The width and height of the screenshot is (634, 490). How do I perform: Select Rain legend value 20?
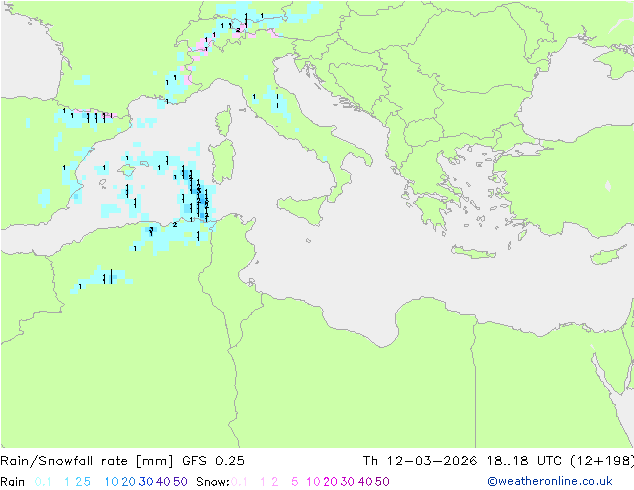(128, 482)
